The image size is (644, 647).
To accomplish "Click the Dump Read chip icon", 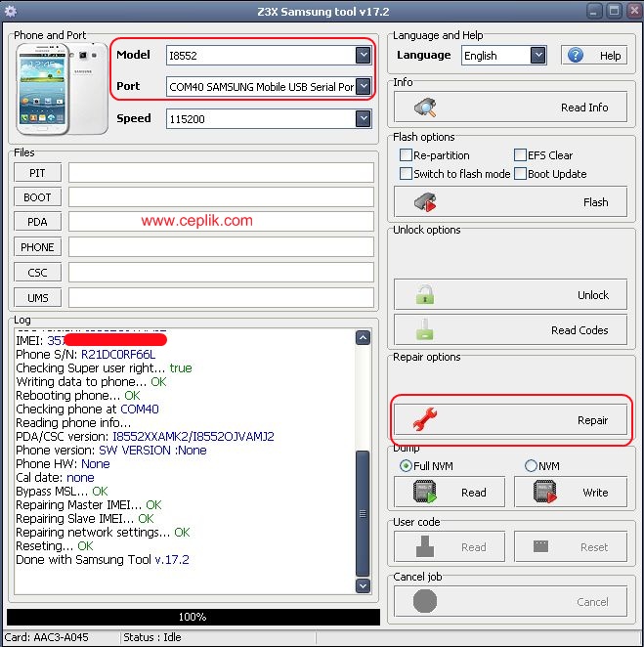I will (x=425, y=492).
